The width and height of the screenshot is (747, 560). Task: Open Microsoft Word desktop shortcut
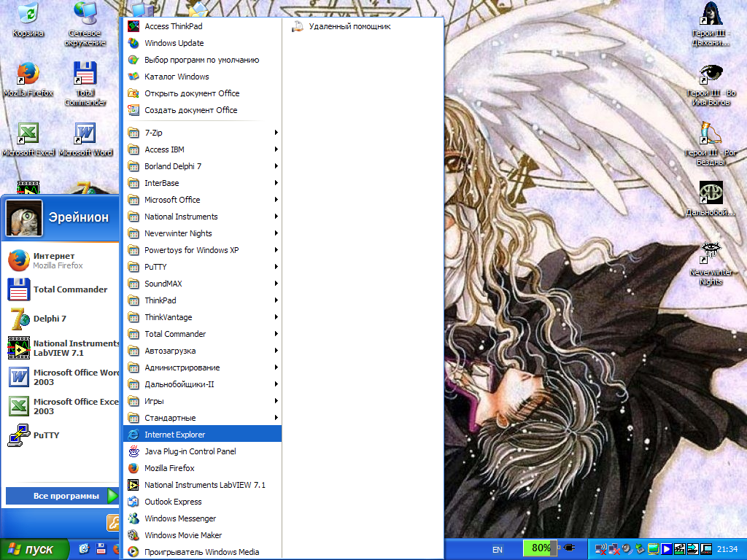point(85,134)
